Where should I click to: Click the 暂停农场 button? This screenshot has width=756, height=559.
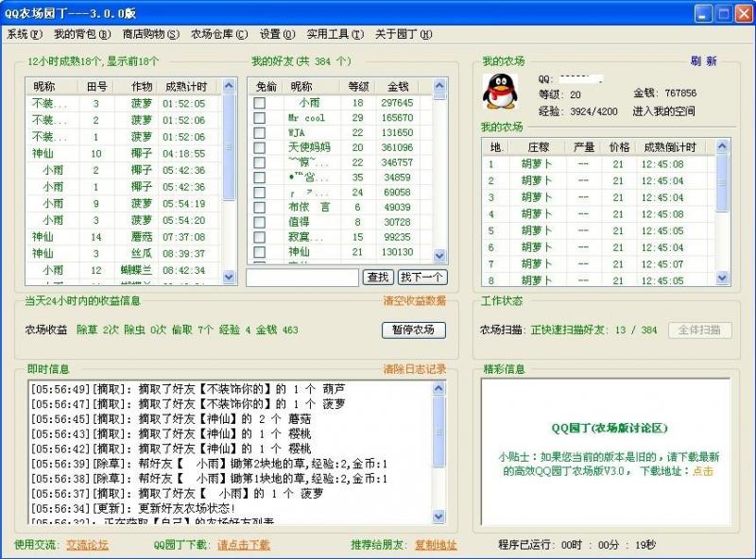click(x=414, y=330)
